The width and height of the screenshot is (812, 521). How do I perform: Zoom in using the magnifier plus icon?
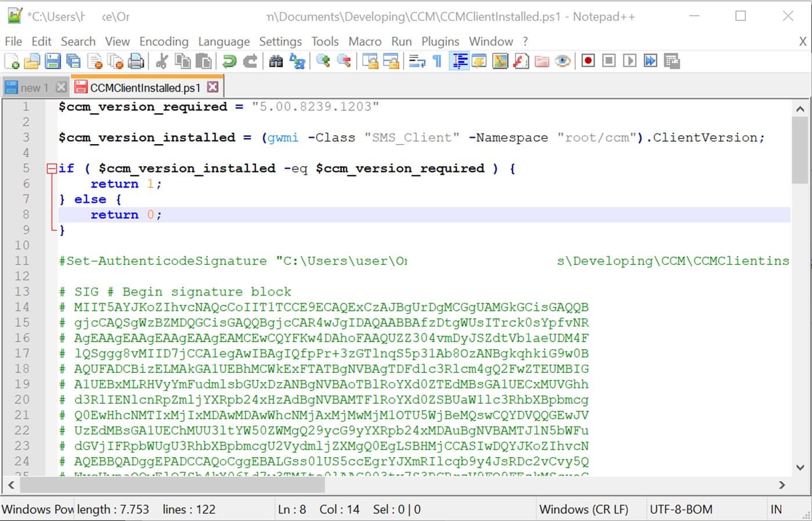323,61
